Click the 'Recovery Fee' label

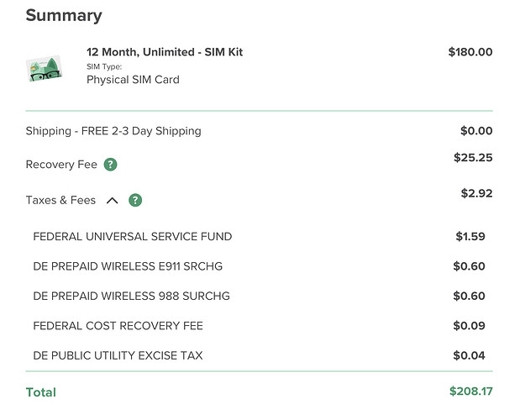pos(61,165)
